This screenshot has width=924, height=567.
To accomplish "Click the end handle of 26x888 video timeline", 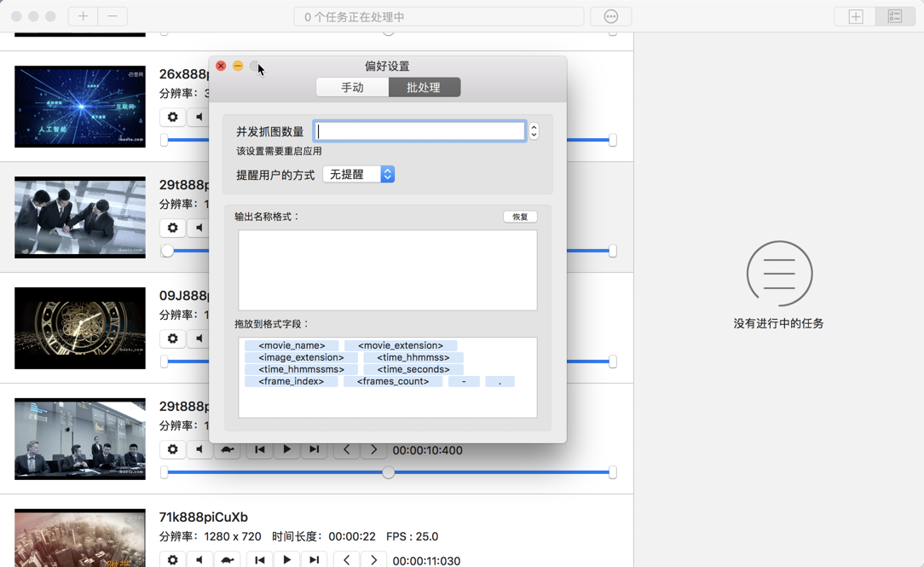I will (x=613, y=140).
